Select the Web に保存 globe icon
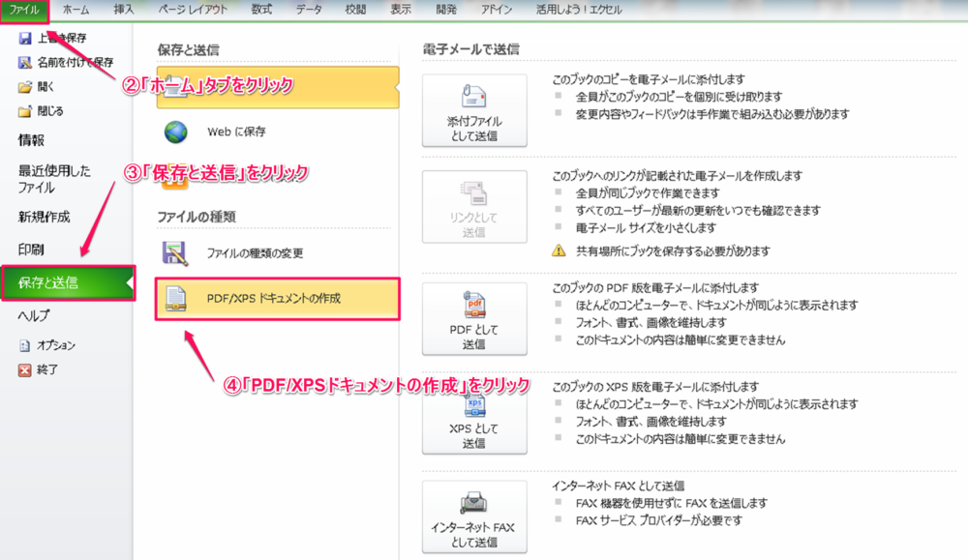968x560 pixels. click(176, 132)
